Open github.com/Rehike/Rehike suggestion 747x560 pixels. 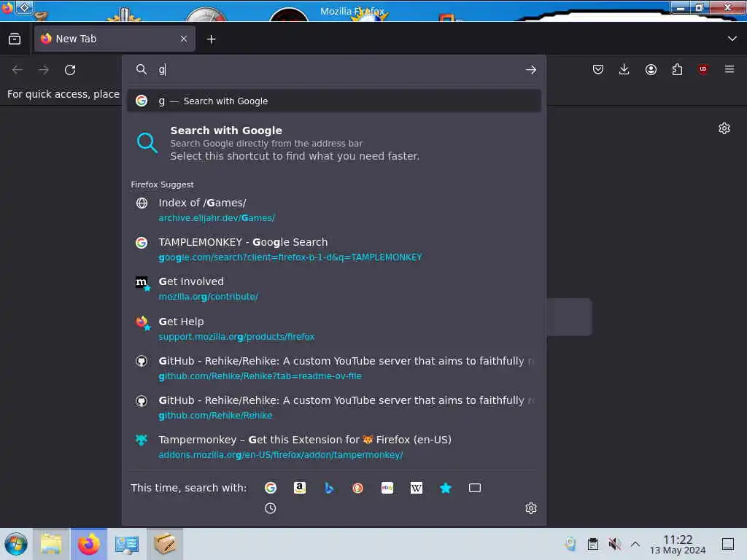334,408
